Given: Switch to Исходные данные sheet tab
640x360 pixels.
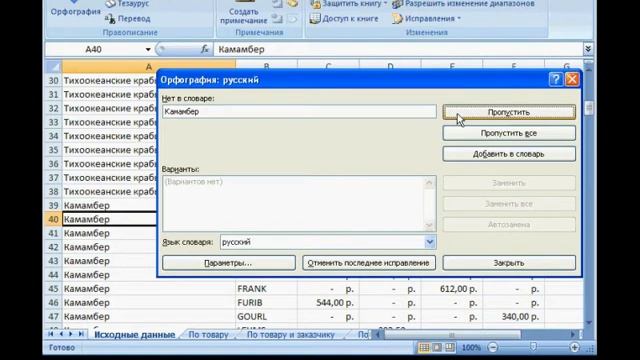Looking at the screenshot, I should pos(134,335).
